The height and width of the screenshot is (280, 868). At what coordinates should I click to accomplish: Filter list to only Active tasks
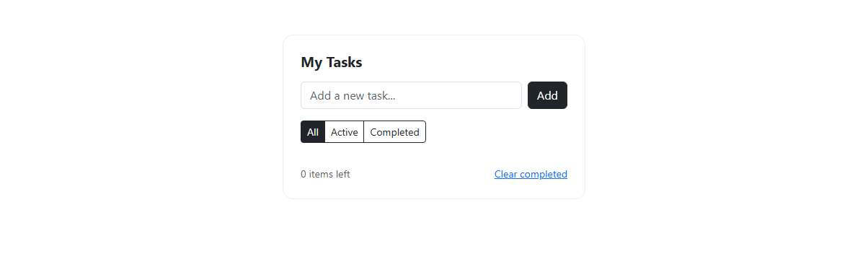pos(345,132)
